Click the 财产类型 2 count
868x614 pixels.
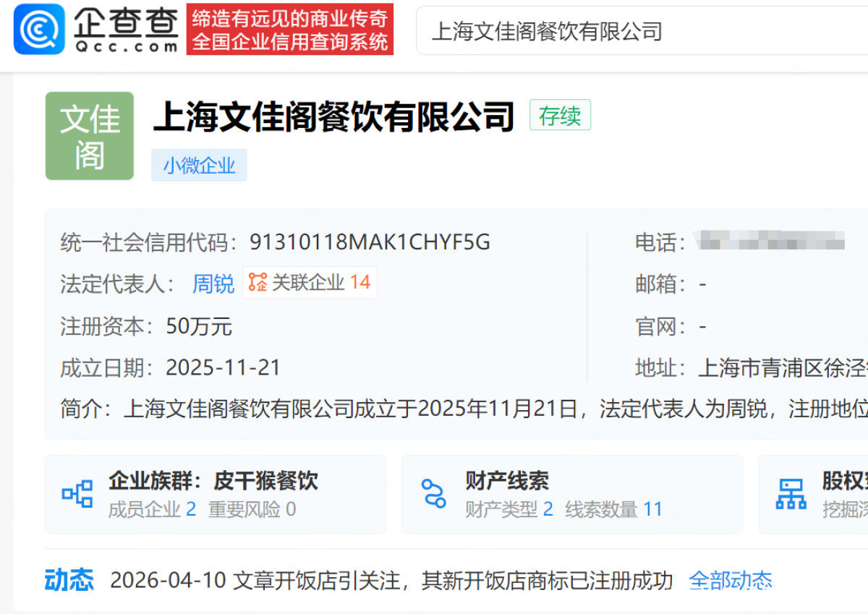(548, 509)
